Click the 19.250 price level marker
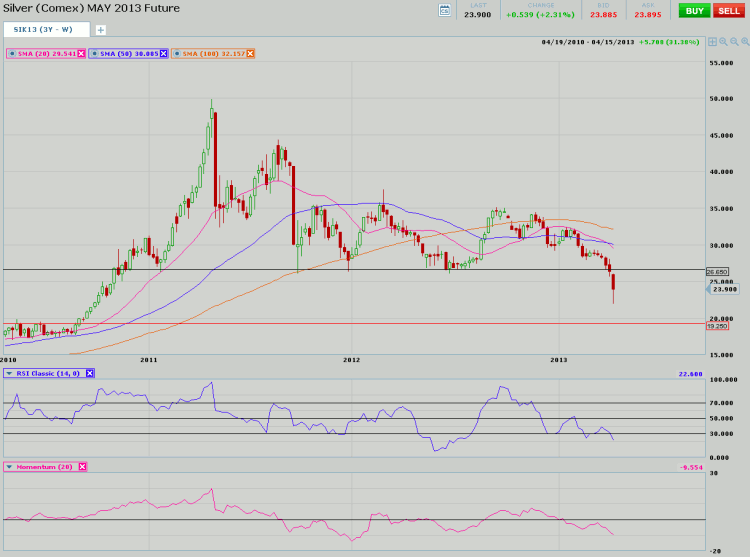The height and width of the screenshot is (557, 750). tap(718, 325)
